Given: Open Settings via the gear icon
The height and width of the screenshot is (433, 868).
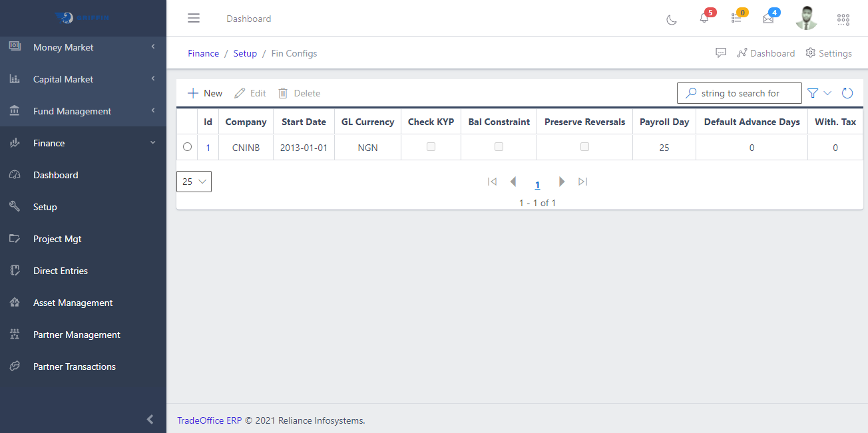Looking at the screenshot, I should 828,53.
